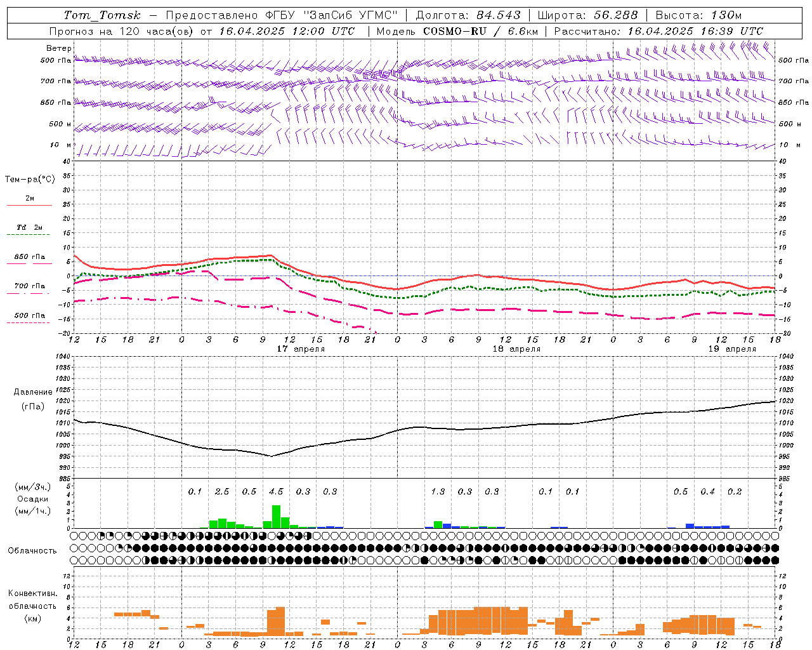Image resolution: width=812 pixels, height=650 pixels.
Task: Click the 'Осадки' precipitation label
Action: [32, 499]
